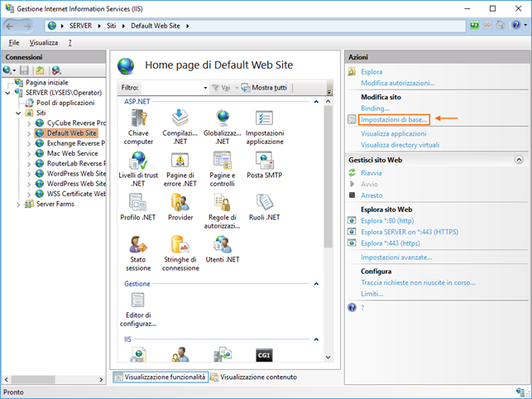This screenshot has height=399, width=532.
Task: Open the Provider feature icon
Action: 180,208
